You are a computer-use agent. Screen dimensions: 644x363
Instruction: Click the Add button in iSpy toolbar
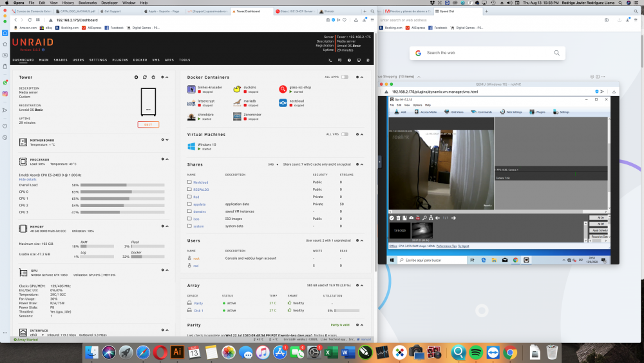(x=400, y=112)
